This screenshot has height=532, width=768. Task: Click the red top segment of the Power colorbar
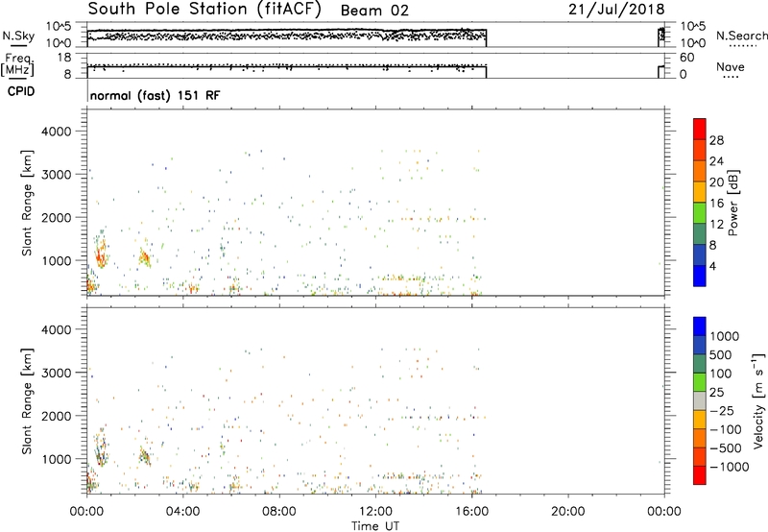pos(700,129)
